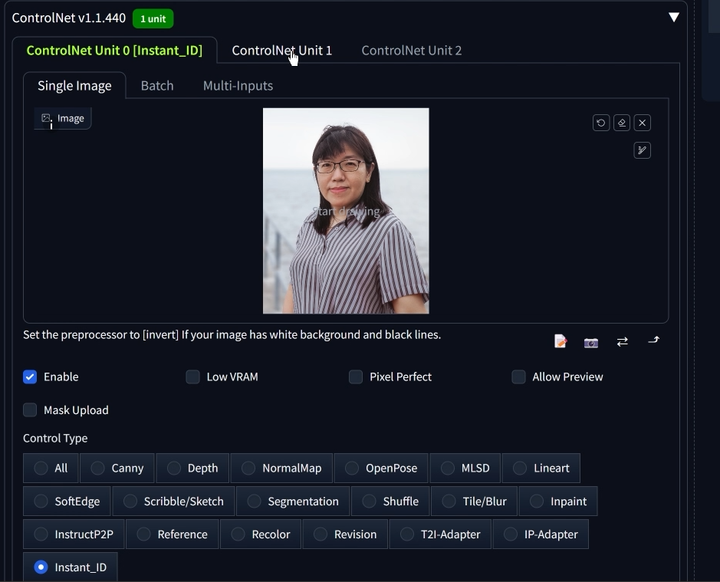
Task: Click the send dimensions arrow icon
Action: click(x=653, y=340)
